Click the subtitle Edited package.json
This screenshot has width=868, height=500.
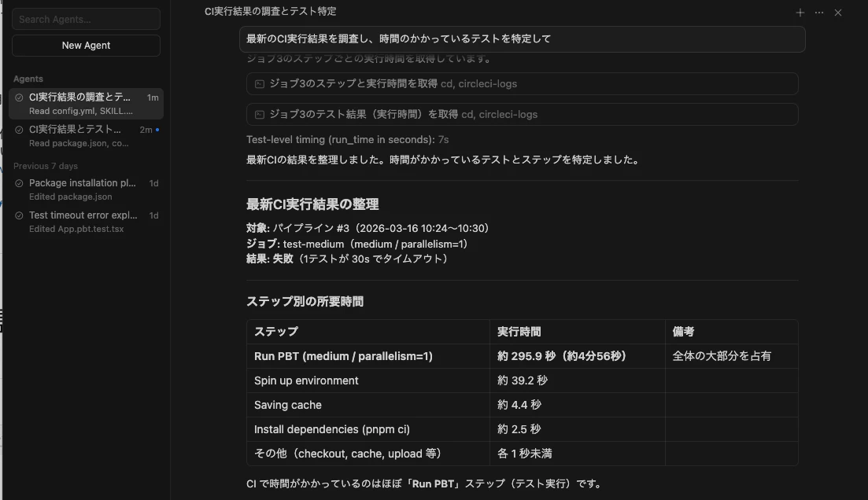pos(70,197)
